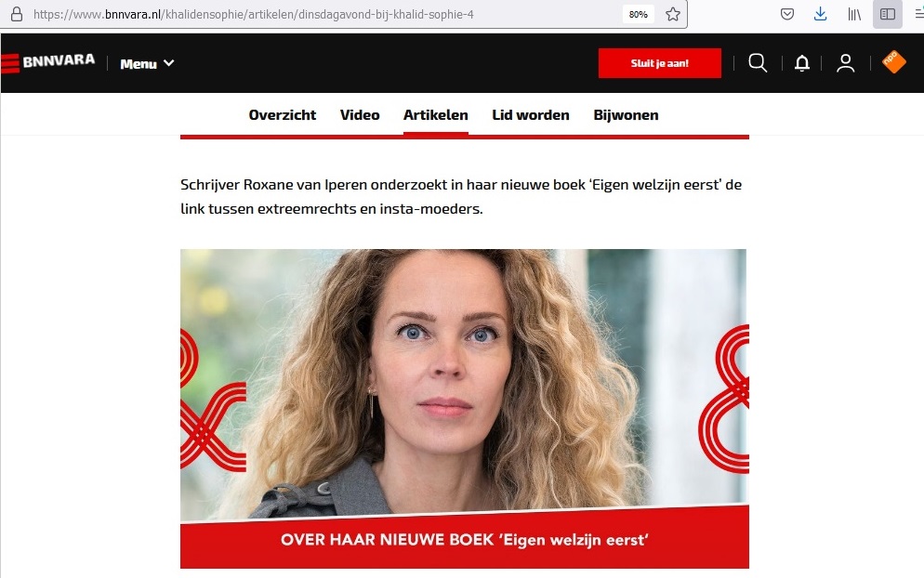
Task: Open the site search magnifier icon
Action: coord(758,62)
